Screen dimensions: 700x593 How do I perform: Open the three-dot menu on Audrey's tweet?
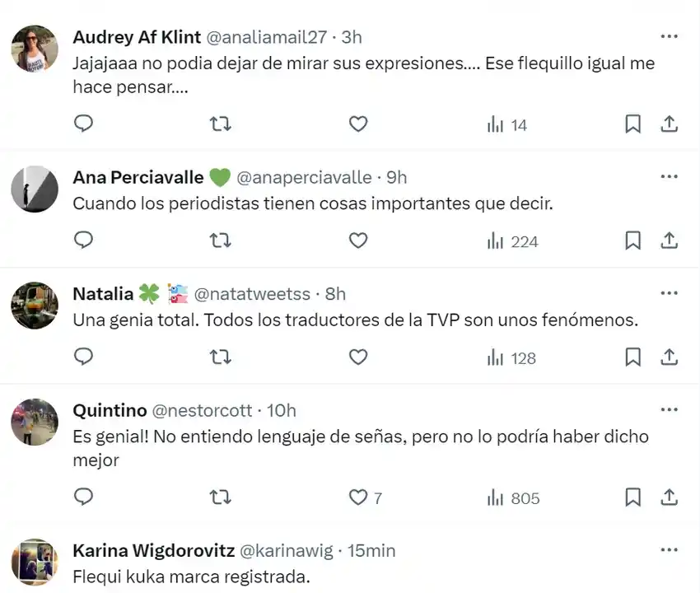[x=669, y=35]
